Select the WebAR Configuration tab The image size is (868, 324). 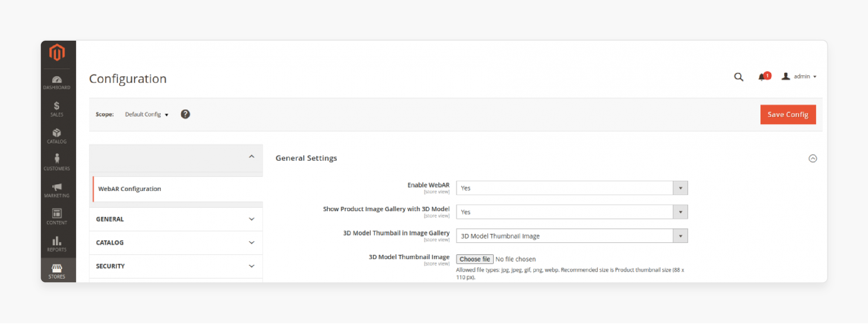coord(178,189)
